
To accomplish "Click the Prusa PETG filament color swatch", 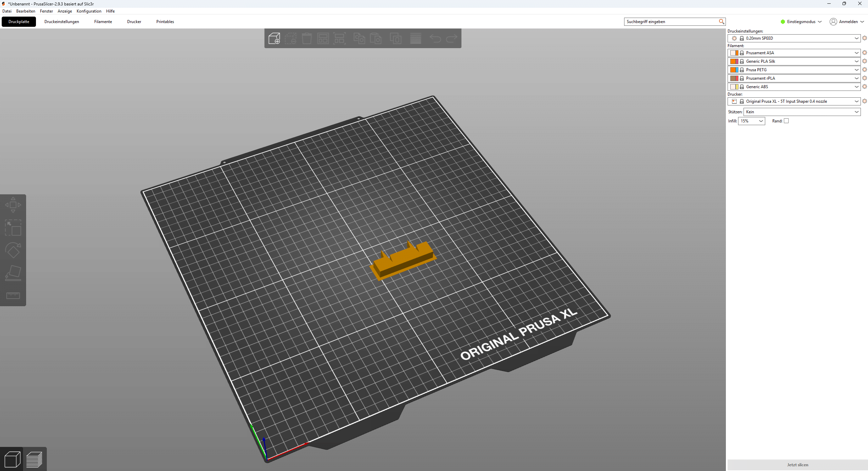I will click(734, 70).
